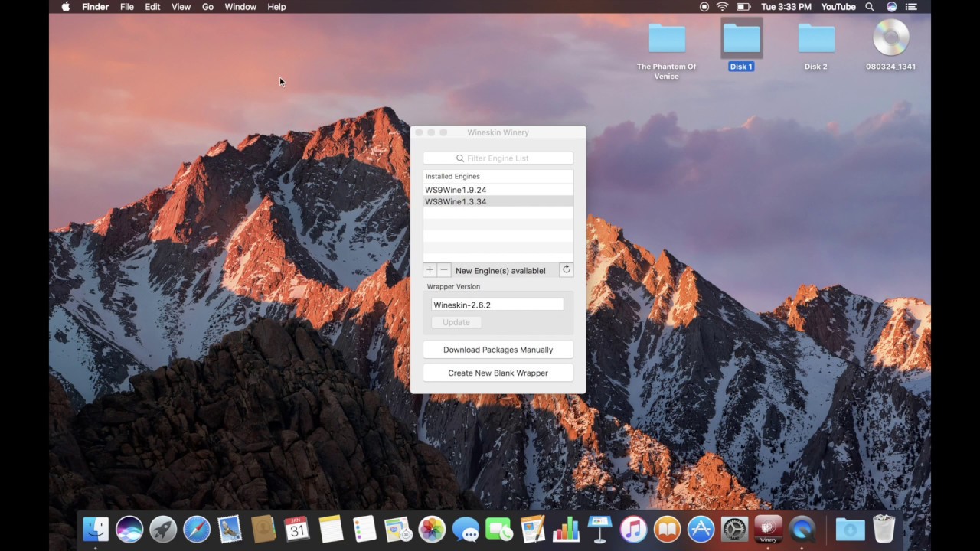Screen dimensions: 980x551
Task: Remove selected engine with minus button
Action: pos(444,270)
